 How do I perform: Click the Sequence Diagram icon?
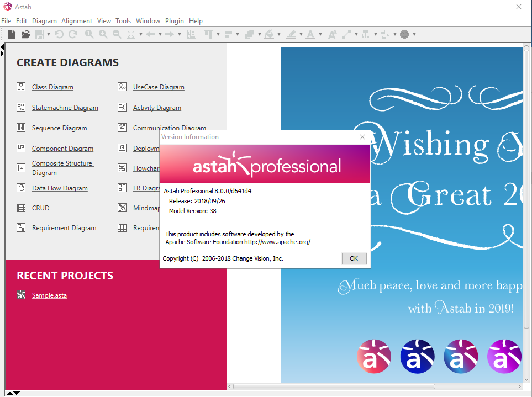(x=21, y=128)
